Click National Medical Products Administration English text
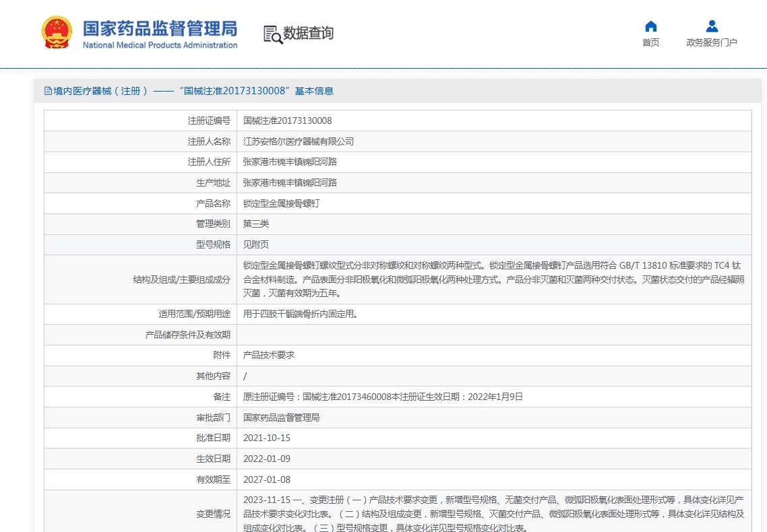The width and height of the screenshot is (767, 532). [160, 45]
